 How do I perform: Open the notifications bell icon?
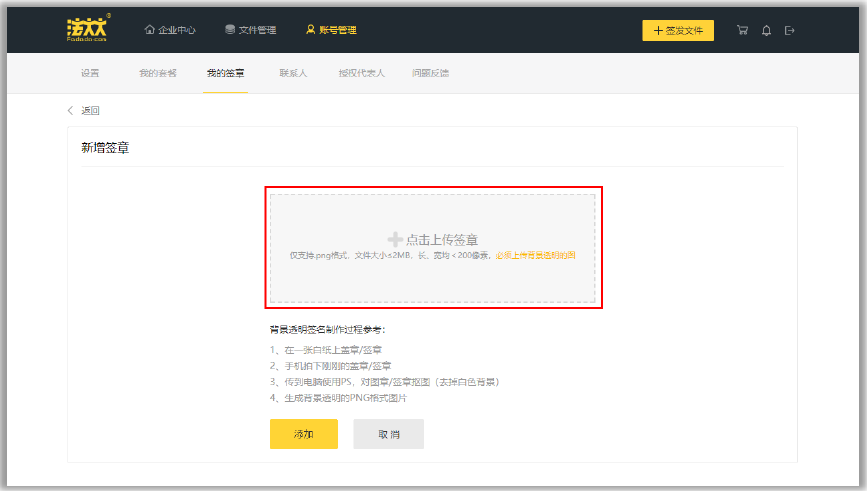point(766,30)
